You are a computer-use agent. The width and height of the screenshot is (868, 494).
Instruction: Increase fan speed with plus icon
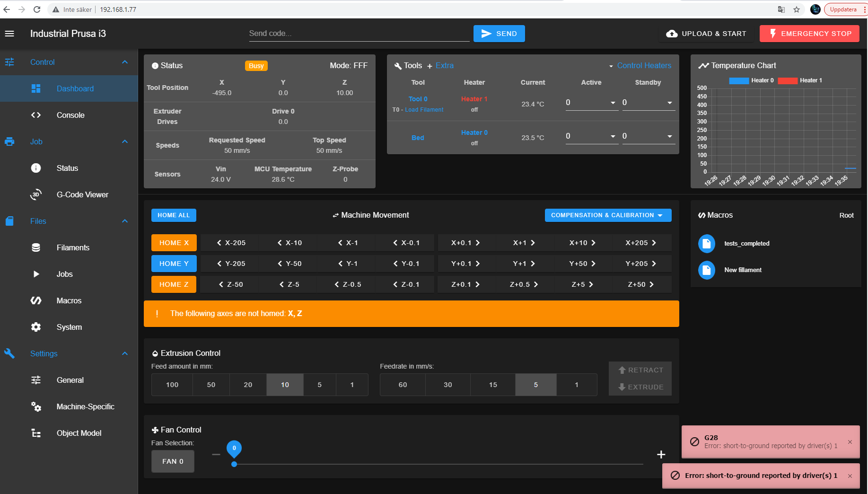pyautogui.click(x=661, y=455)
